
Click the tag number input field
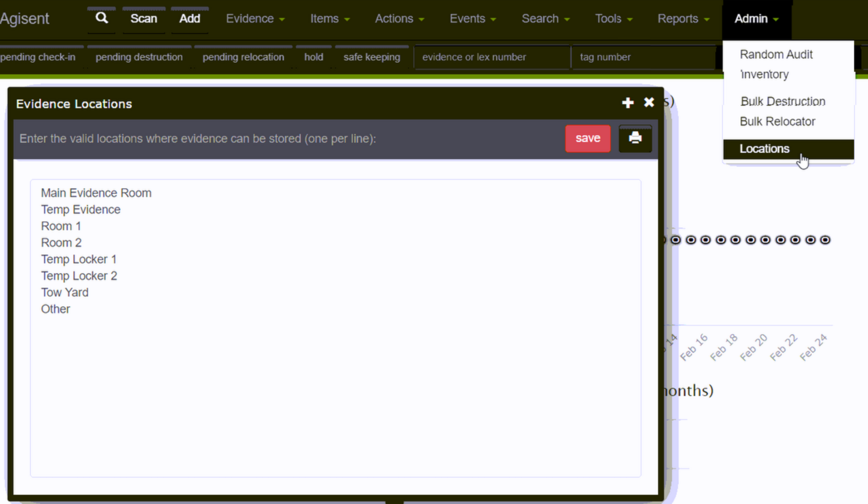coord(643,57)
